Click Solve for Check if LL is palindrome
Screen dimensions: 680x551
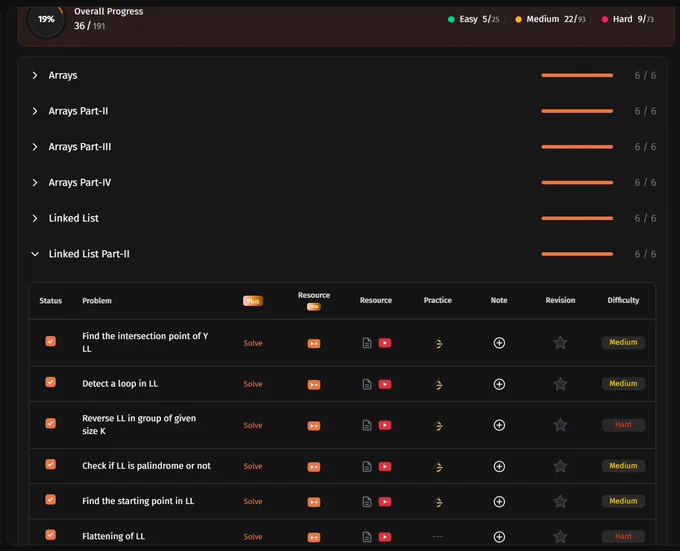coord(253,466)
